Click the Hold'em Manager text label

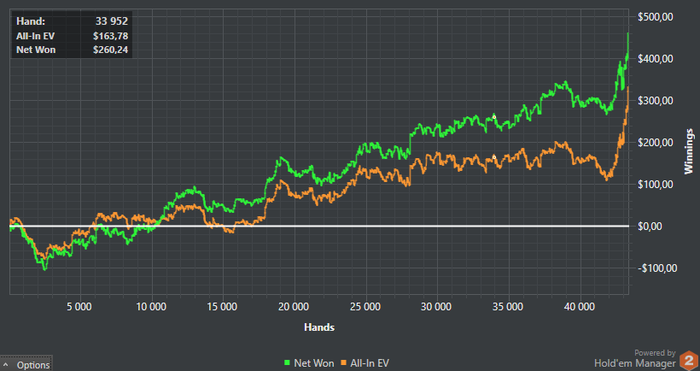(635, 363)
